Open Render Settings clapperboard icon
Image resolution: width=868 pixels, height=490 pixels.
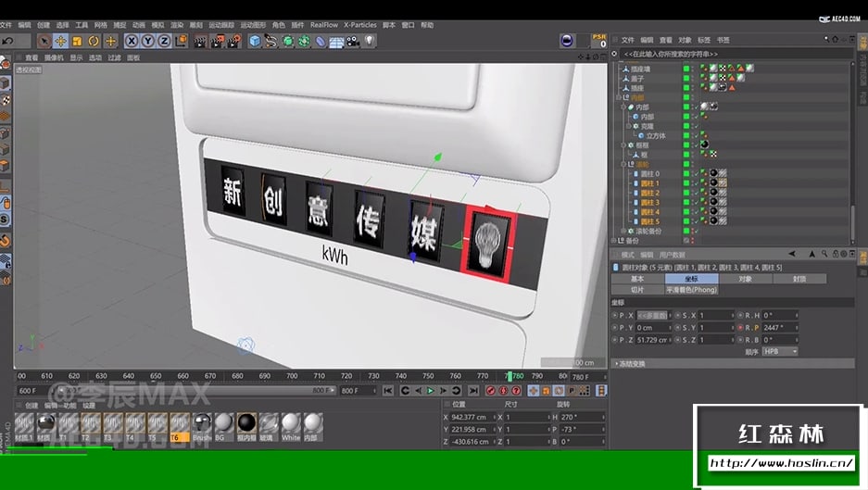(x=235, y=41)
